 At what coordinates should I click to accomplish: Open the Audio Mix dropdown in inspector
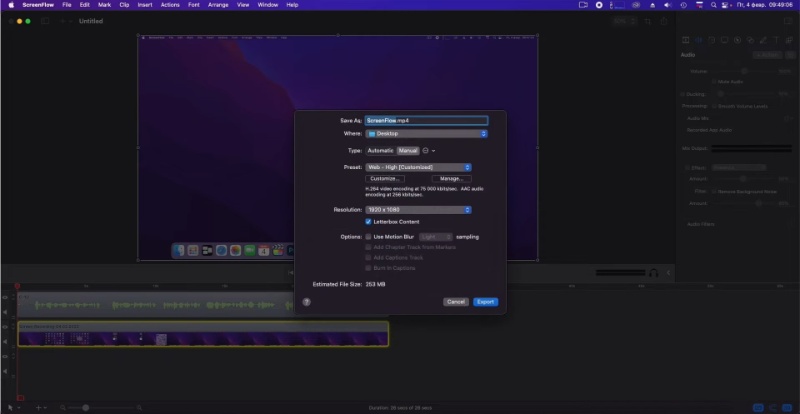click(787, 118)
